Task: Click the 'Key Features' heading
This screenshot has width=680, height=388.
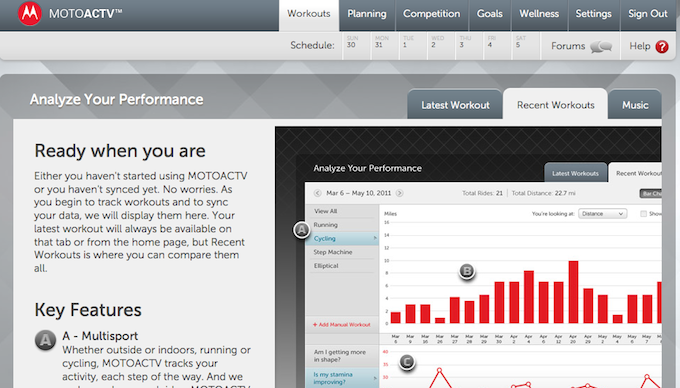Action: point(88,310)
